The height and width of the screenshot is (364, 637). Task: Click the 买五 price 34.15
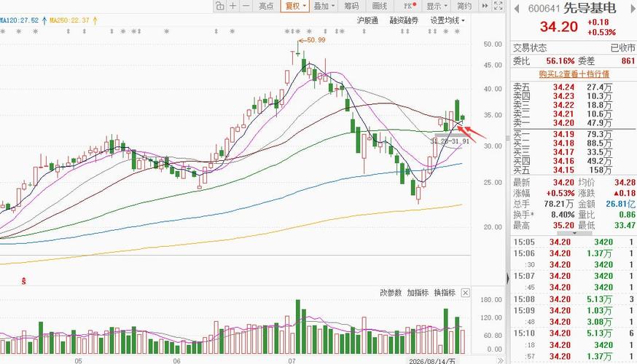click(563, 170)
